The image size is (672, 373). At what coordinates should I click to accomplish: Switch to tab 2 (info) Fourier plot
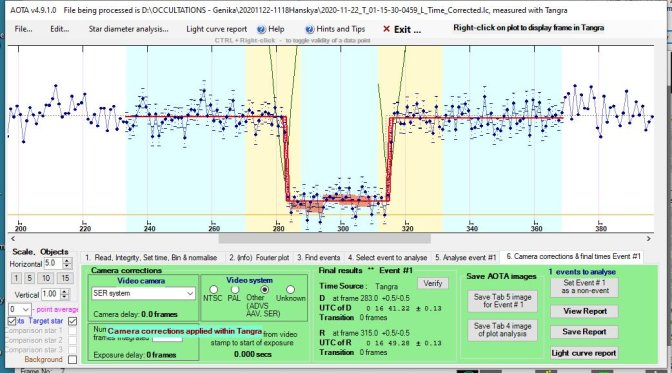(x=259, y=258)
